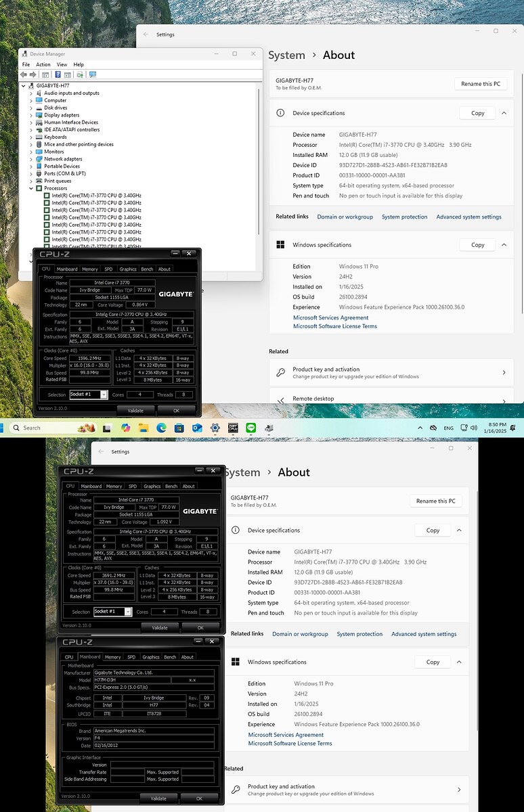Show hidden tray icons with the chevron
Screen dimensions: 524x812
(x=420, y=428)
